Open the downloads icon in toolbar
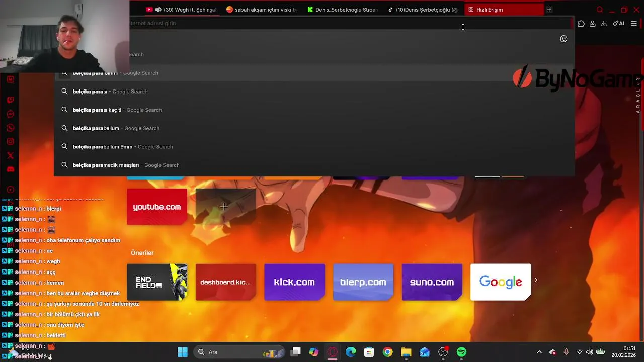The height and width of the screenshot is (362, 644). tap(604, 23)
